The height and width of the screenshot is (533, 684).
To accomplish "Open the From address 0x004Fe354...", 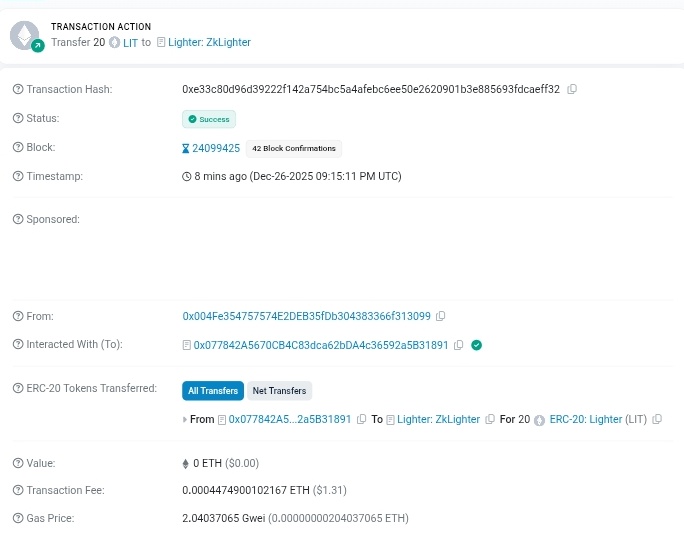I will coord(307,316).
